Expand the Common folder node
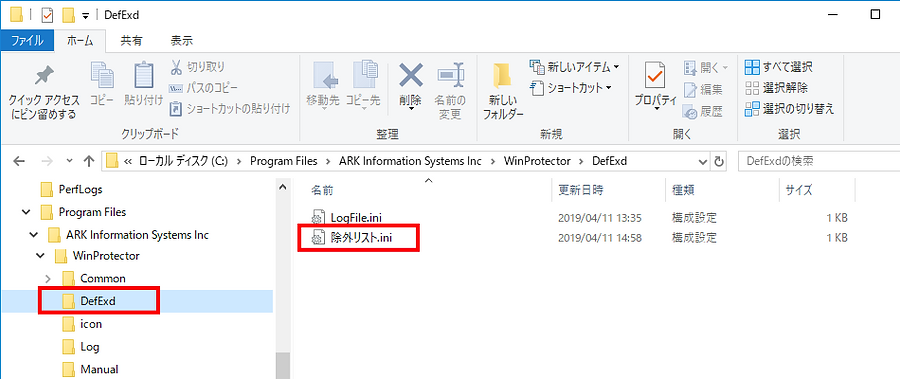900x379 pixels. click(48, 279)
